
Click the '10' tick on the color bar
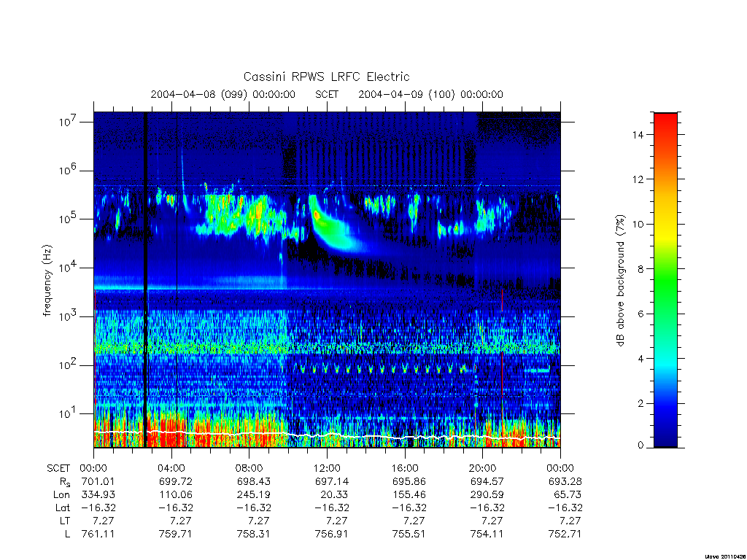pyautogui.click(x=638, y=225)
